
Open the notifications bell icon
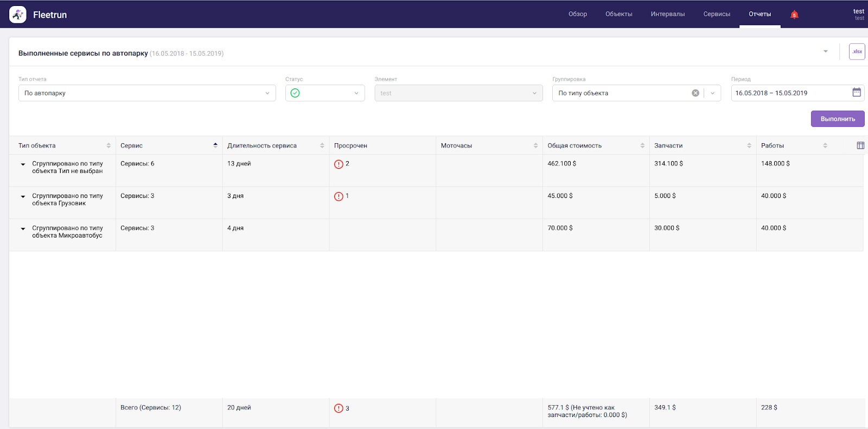[x=794, y=15]
